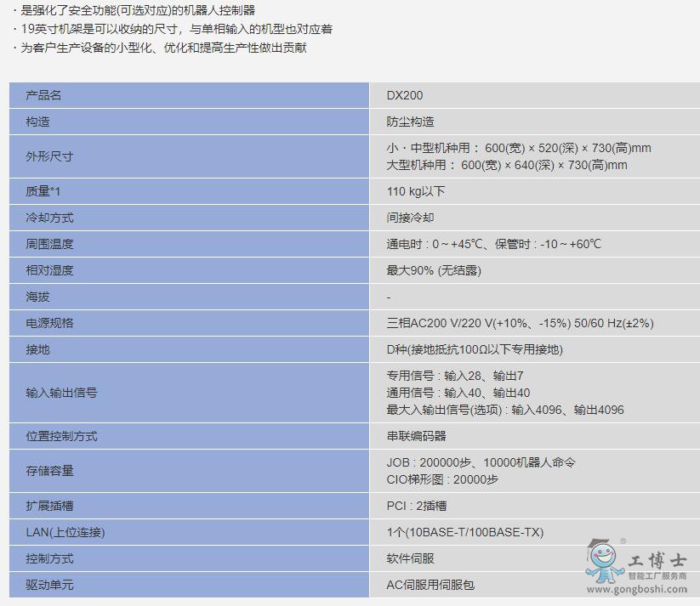This screenshot has width=700, height=606.
Task: Click the 输入输出信号 row label
Action: [61, 393]
